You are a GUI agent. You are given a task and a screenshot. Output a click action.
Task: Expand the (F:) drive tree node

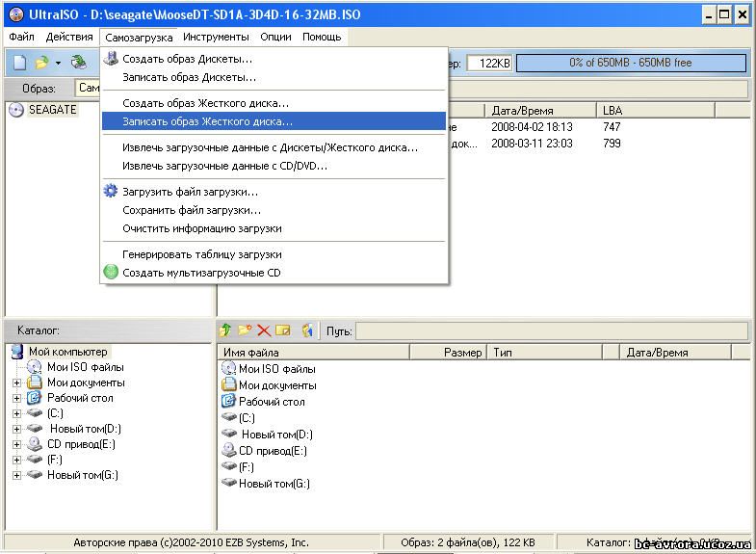point(17,460)
